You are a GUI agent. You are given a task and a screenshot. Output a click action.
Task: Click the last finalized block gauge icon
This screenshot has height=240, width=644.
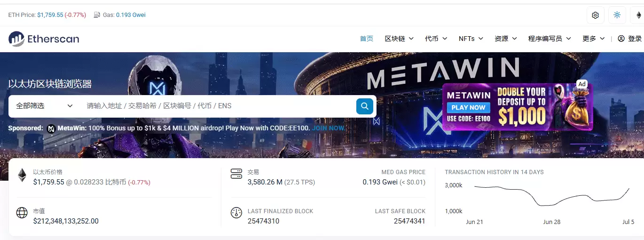[x=236, y=213]
